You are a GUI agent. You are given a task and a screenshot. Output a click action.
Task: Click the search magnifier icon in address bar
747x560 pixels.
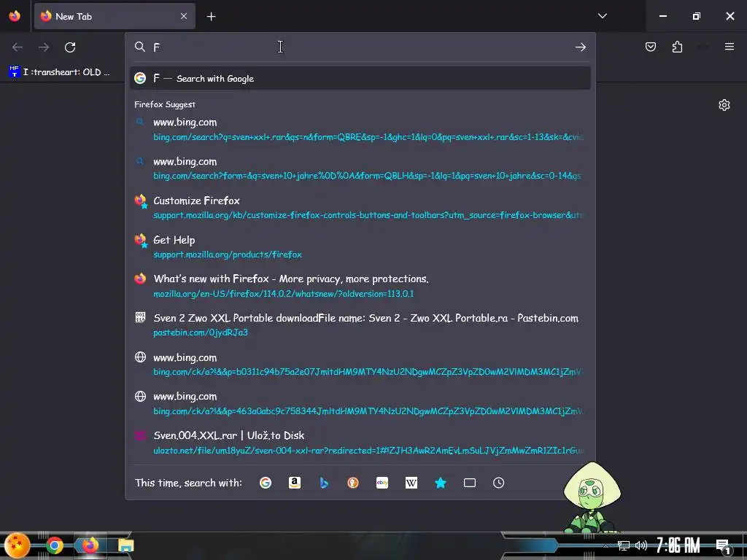[x=139, y=47]
